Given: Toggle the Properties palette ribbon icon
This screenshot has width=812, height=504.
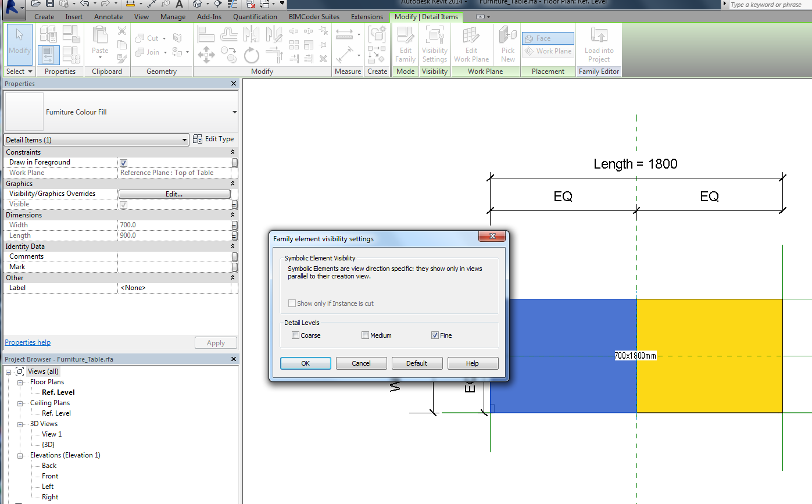Looking at the screenshot, I should click(49, 55).
